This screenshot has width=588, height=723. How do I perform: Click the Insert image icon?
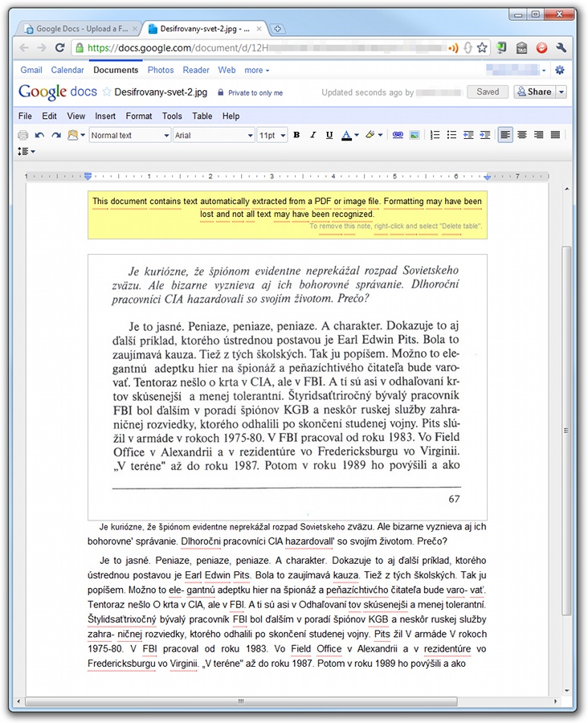click(x=414, y=136)
